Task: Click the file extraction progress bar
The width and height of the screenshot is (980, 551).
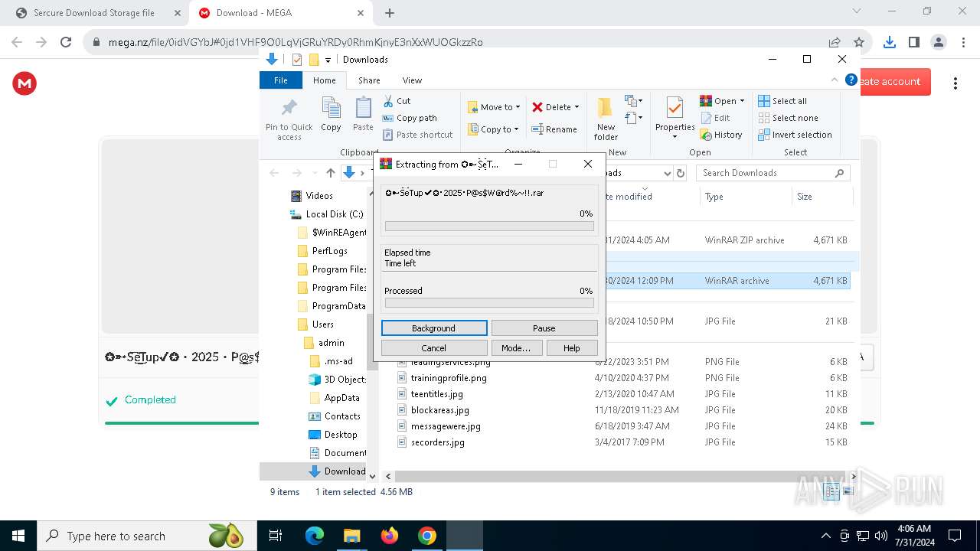Action: pos(489,226)
